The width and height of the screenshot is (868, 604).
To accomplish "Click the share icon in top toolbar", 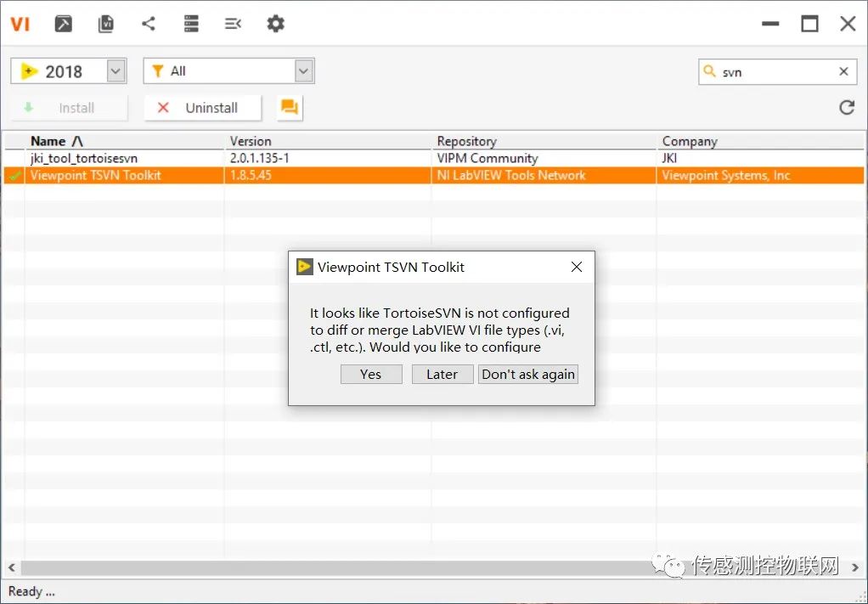I will click(149, 24).
